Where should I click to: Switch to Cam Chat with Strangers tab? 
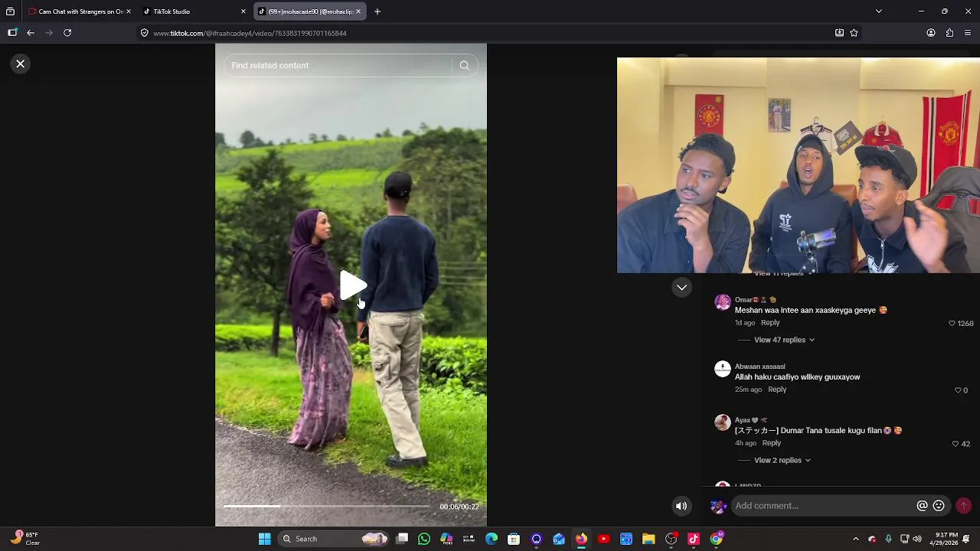point(77,11)
